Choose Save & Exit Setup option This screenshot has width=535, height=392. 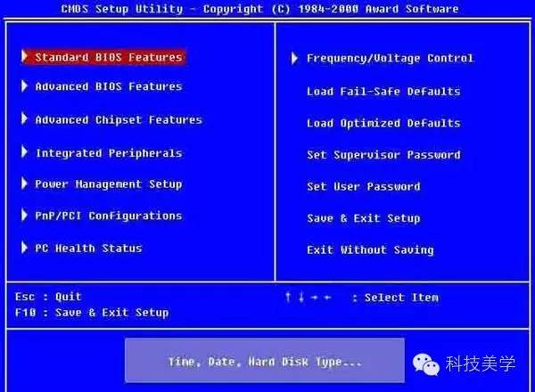(x=364, y=218)
